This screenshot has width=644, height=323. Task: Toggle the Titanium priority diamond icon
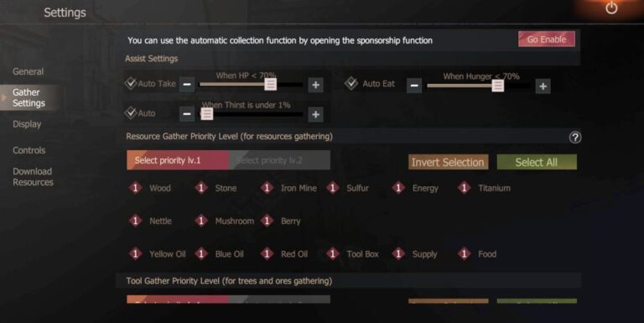point(464,188)
